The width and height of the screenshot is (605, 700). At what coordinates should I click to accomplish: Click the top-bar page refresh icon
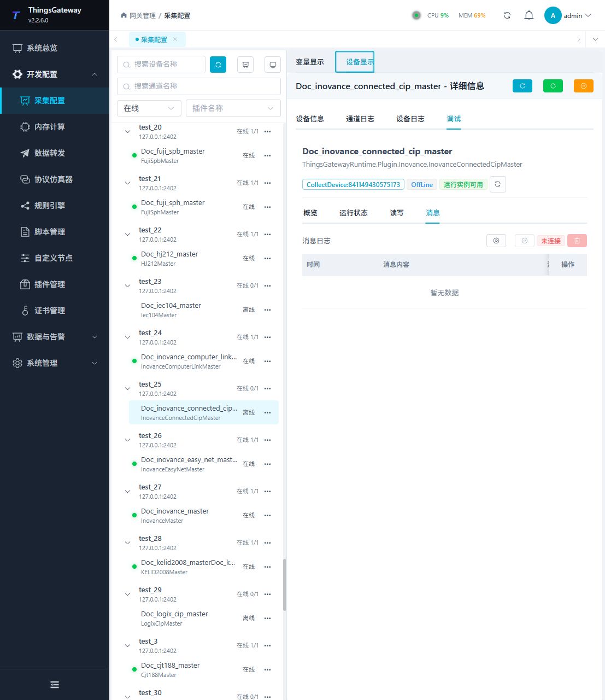[507, 15]
